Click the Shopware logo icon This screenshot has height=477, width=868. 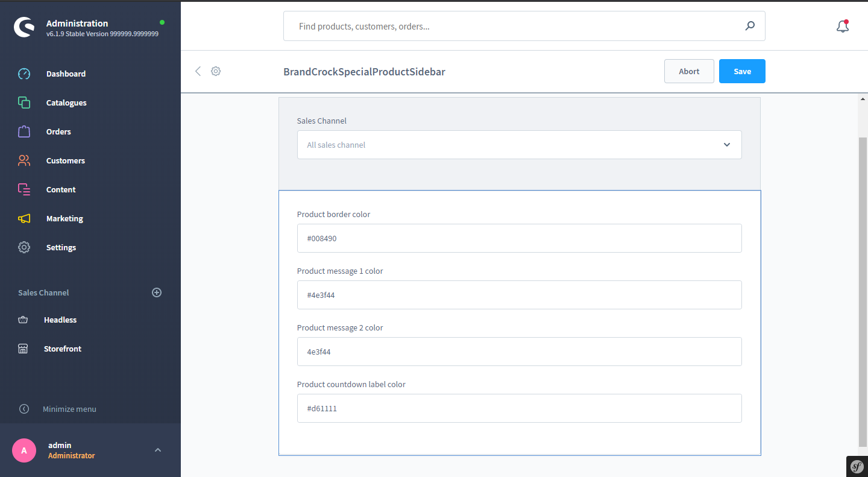point(24,28)
